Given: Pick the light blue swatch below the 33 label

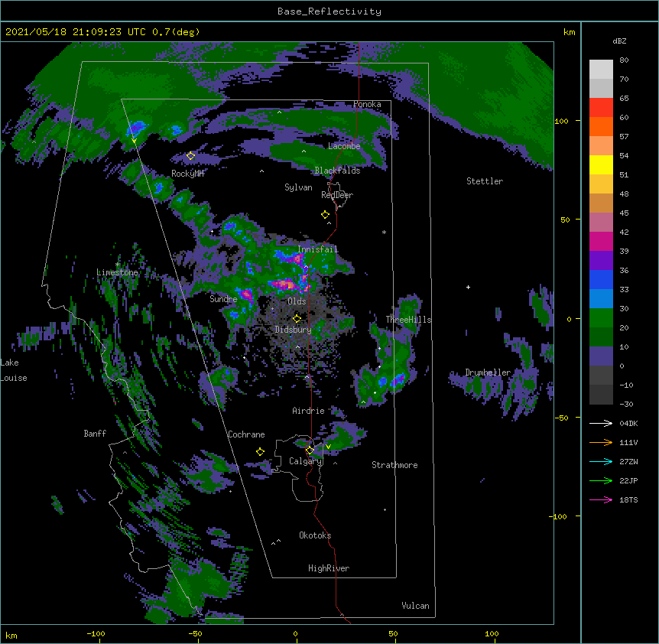Looking at the screenshot, I should point(601,298).
